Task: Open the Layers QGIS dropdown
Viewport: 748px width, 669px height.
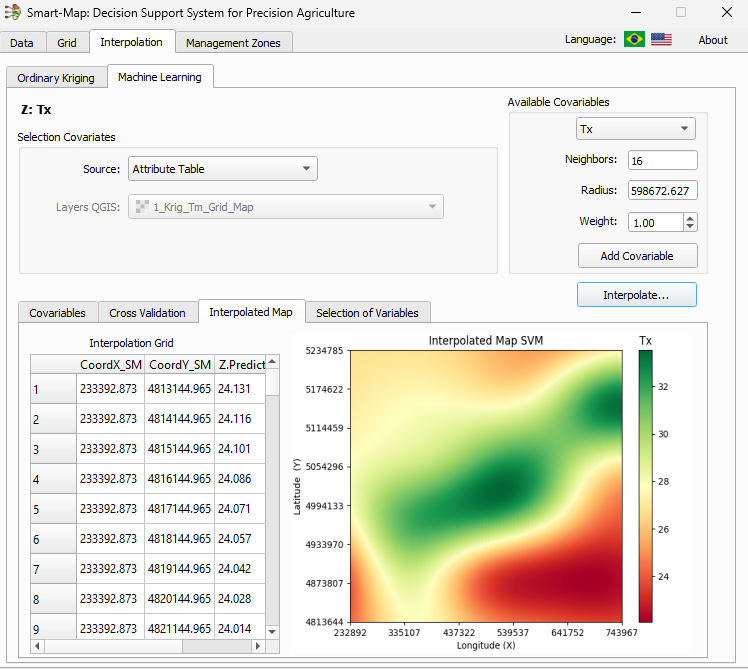Action: point(285,207)
